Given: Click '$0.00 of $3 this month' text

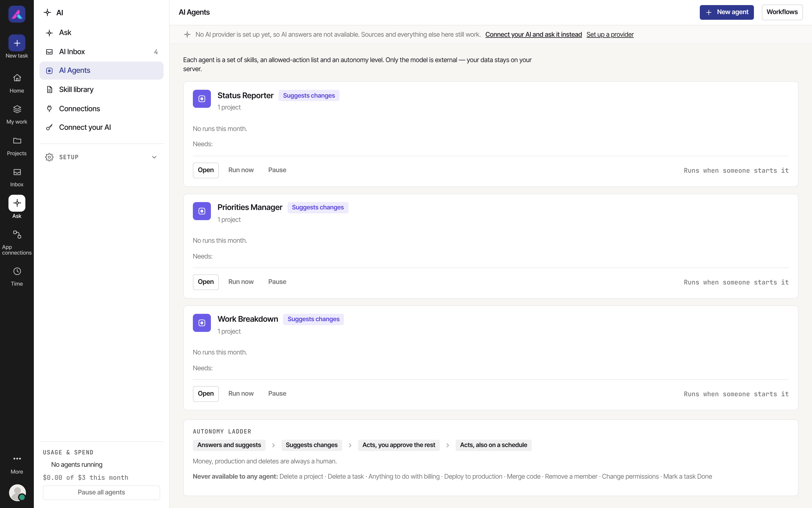Looking at the screenshot, I should (x=85, y=478).
